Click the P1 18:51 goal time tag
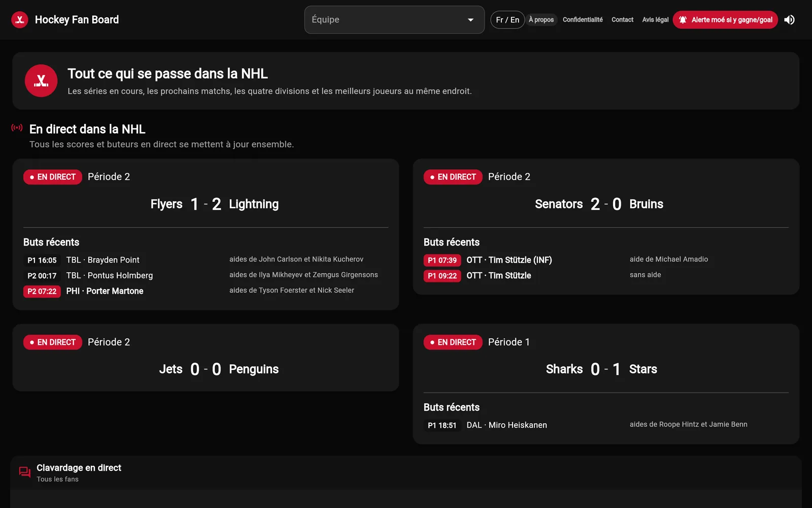The image size is (812, 508). point(443,425)
